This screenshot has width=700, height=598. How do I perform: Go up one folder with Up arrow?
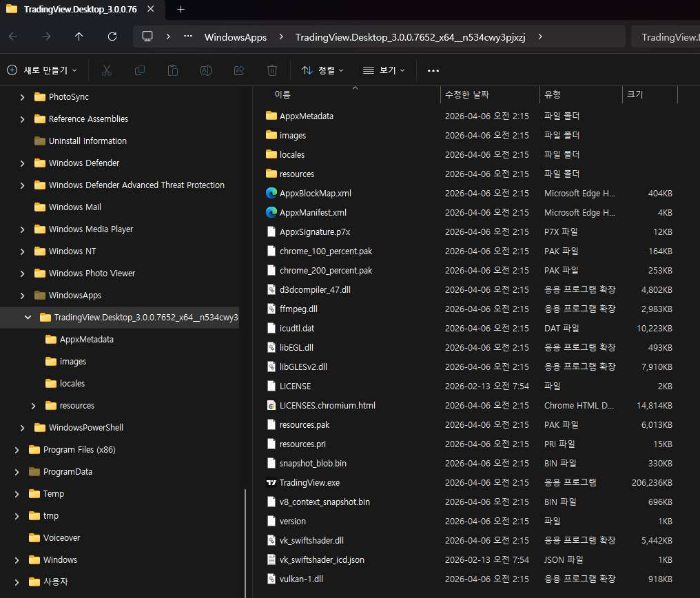(x=79, y=37)
